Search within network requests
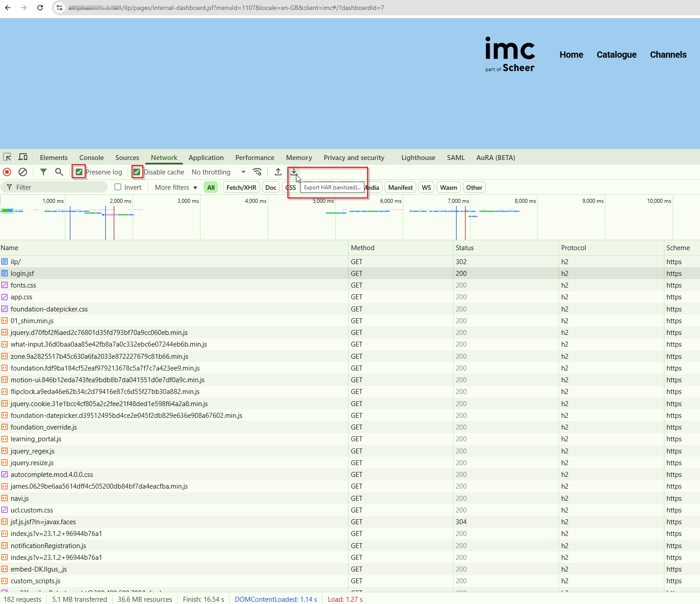Screen dimensions: 700x604 click(59, 172)
